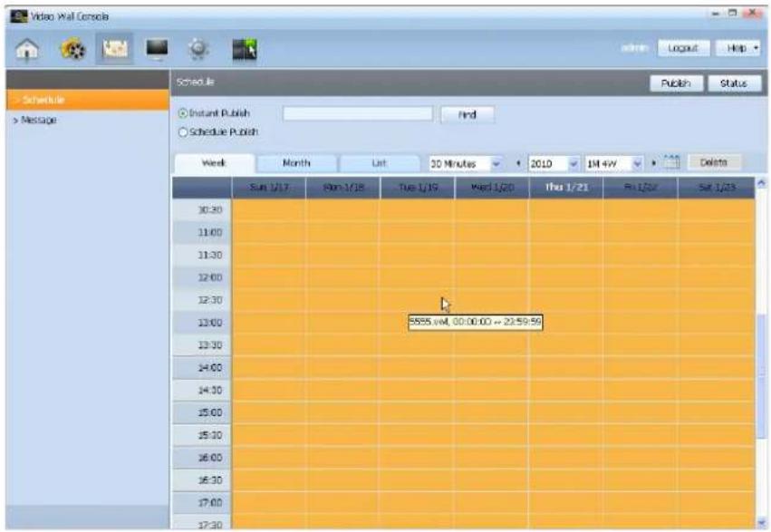Image resolution: width=771 pixels, height=532 pixels.
Task: Open the Home icon in toolbar
Action: (x=27, y=49)
